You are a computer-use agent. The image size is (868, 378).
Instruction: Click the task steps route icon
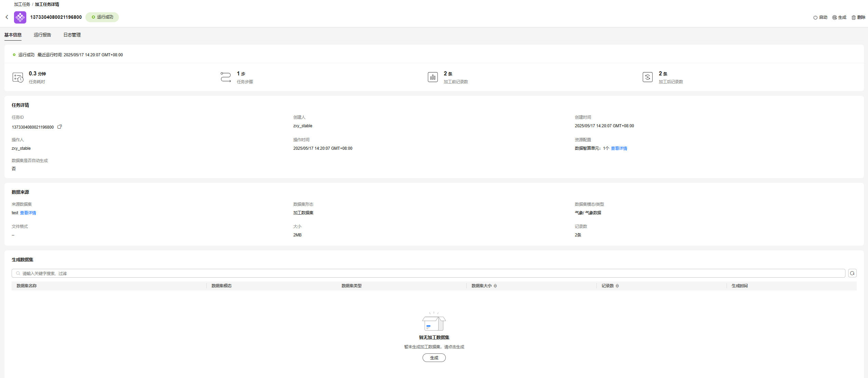(x=225, y=77)
